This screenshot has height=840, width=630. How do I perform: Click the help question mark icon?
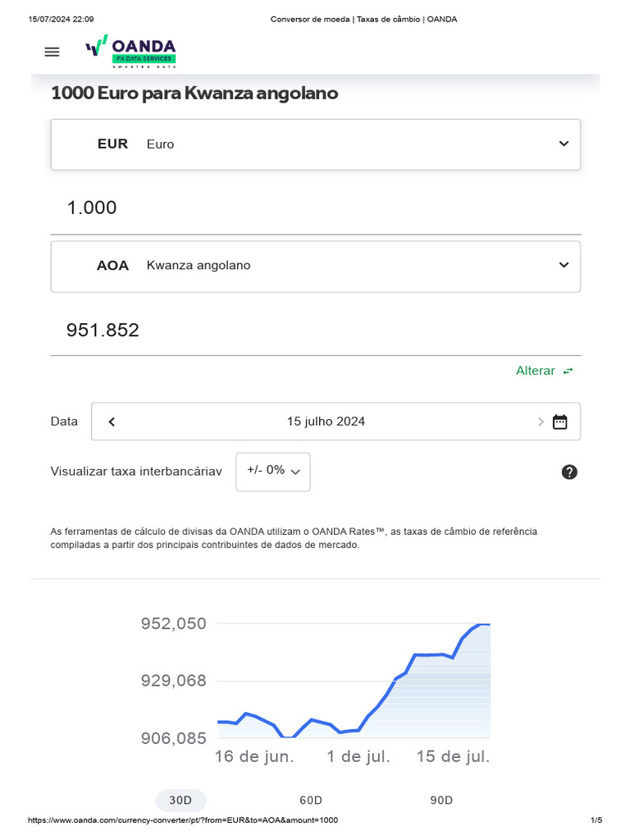click(x=569, y=472)
